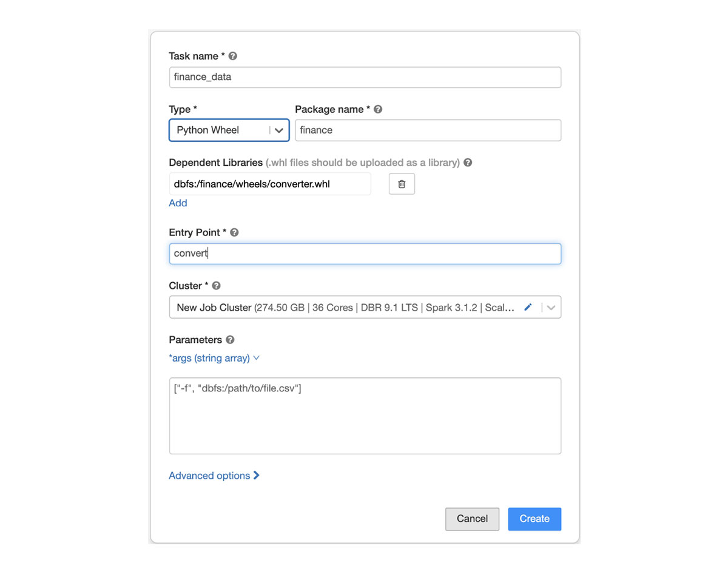Expand the Cluster selection dropdown
728x574 pixels.
tap(551, 307)
